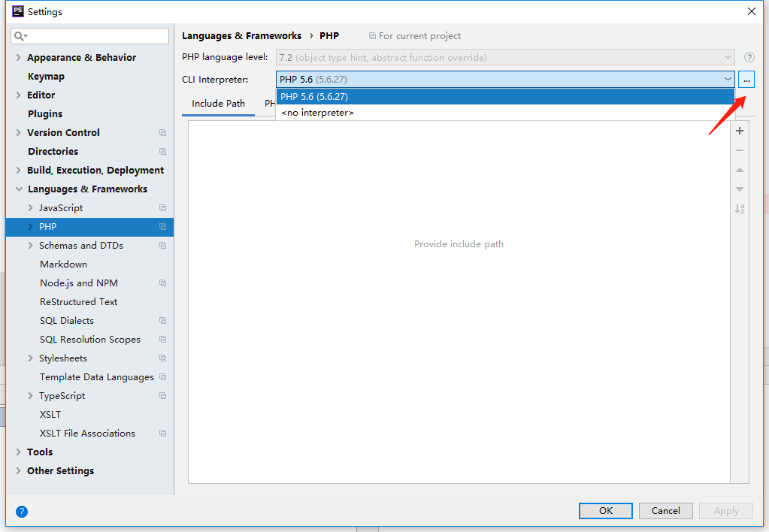Open Markdown settings page
This screenshot has width=769, height=532.
[x=64, y=264]
